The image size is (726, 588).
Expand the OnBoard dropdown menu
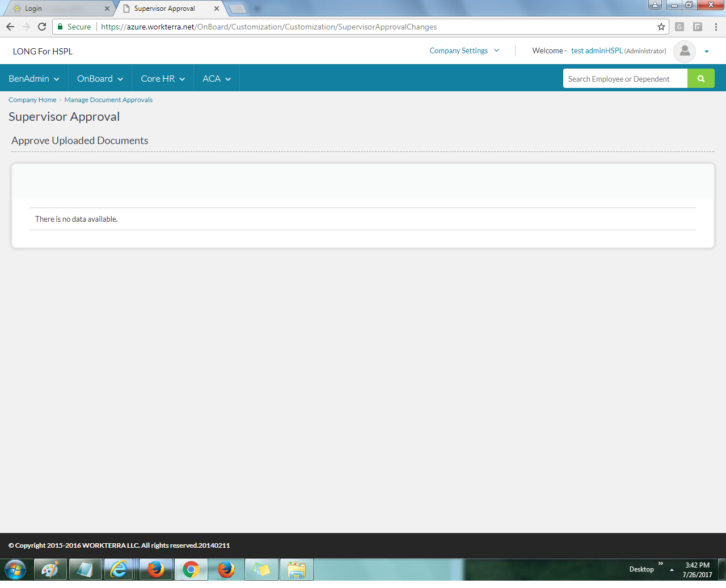click(100, 79)
